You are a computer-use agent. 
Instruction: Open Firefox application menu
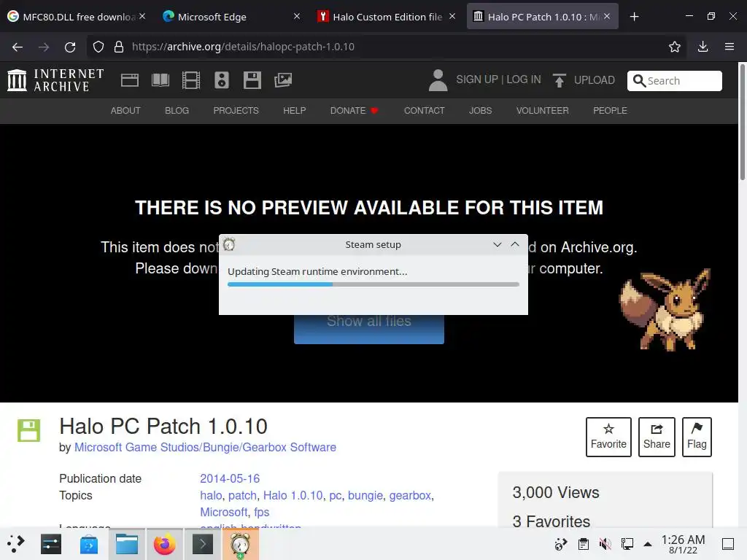(729, 47)
